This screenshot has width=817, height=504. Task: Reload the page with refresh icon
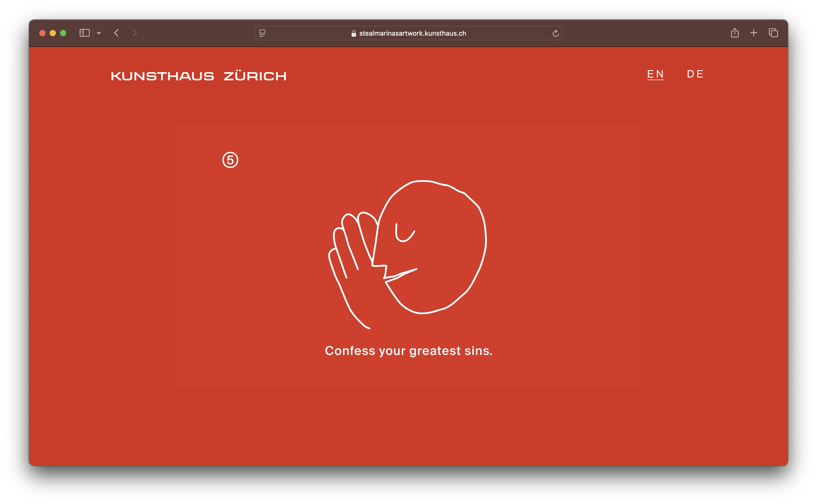point(555,33)
